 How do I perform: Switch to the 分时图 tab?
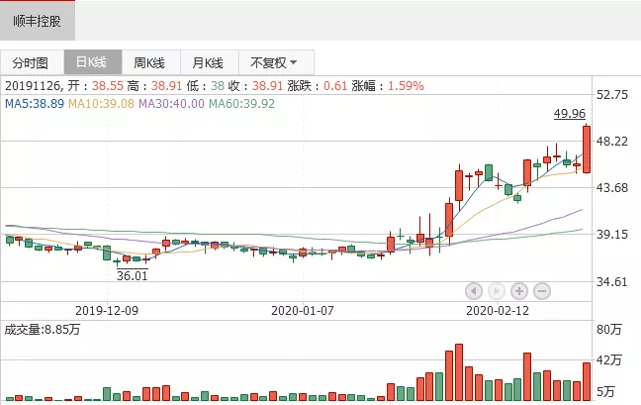(x=32, y=63)
